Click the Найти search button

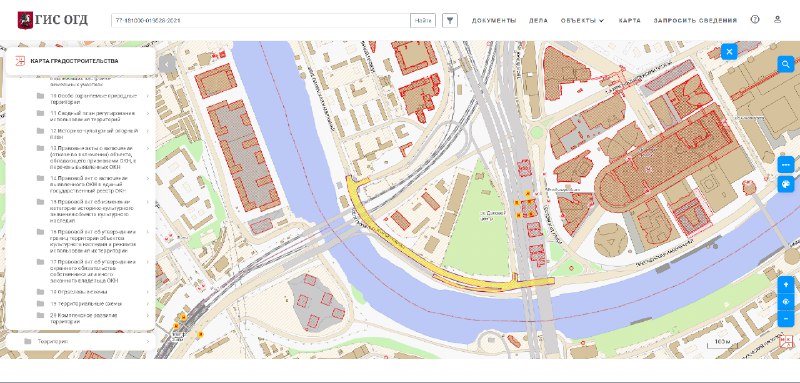click(x=423, y=20)
